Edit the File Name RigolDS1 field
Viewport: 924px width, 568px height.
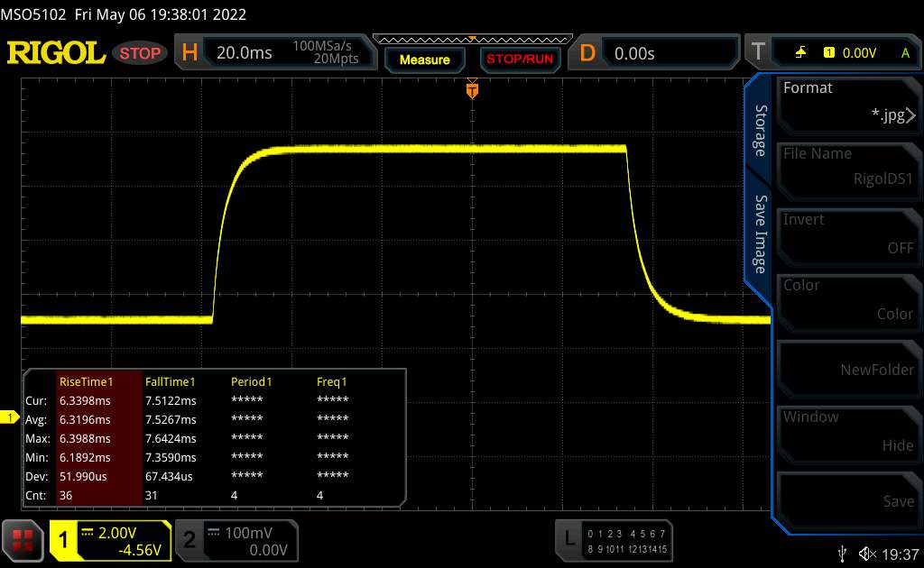pos(848,170)
